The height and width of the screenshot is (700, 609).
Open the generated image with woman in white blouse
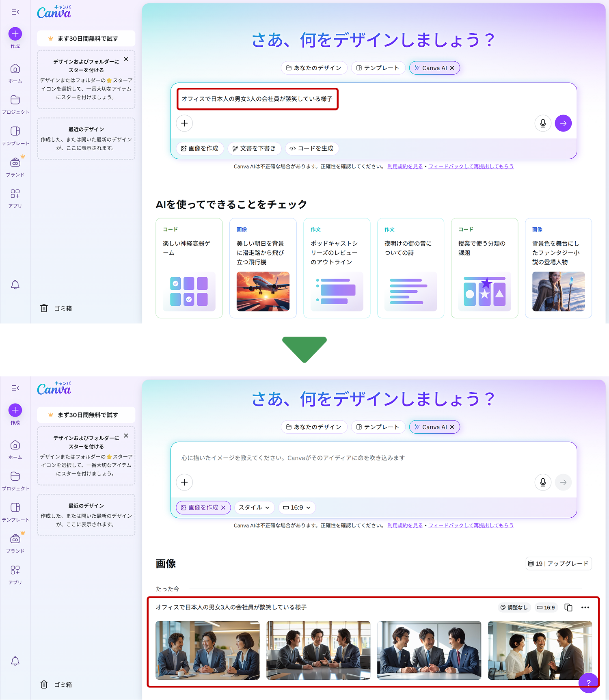click(540, 650)
